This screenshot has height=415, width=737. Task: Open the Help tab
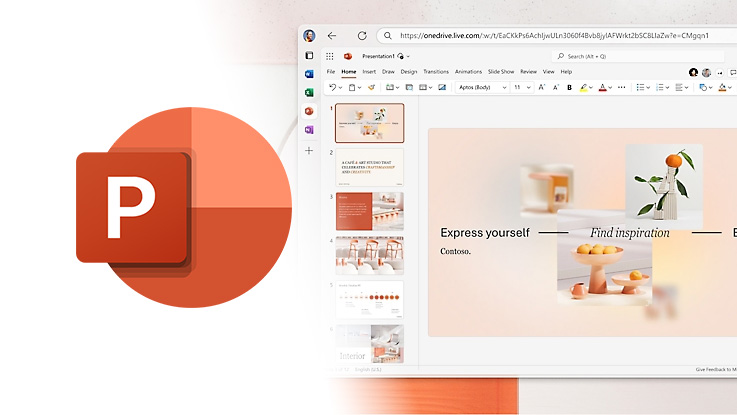click(566, 72)
